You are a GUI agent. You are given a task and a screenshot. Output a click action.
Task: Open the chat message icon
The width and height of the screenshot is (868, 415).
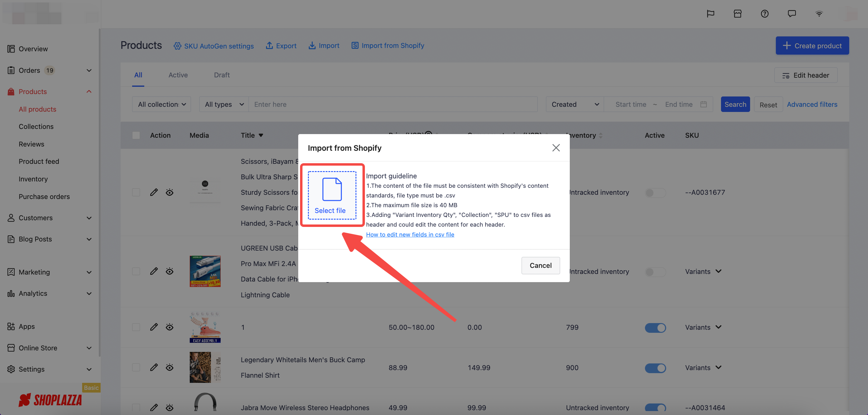click(x=792, y=14)
